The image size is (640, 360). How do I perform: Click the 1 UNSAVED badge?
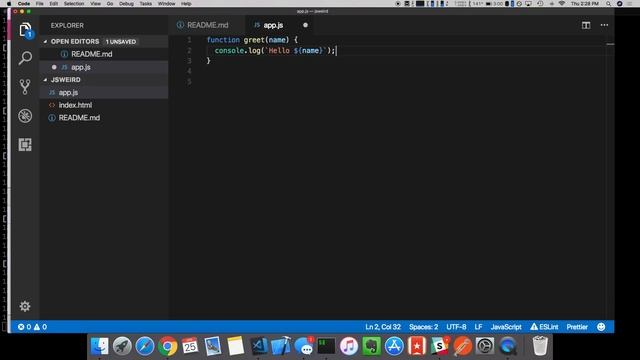[x=121, y=42]
